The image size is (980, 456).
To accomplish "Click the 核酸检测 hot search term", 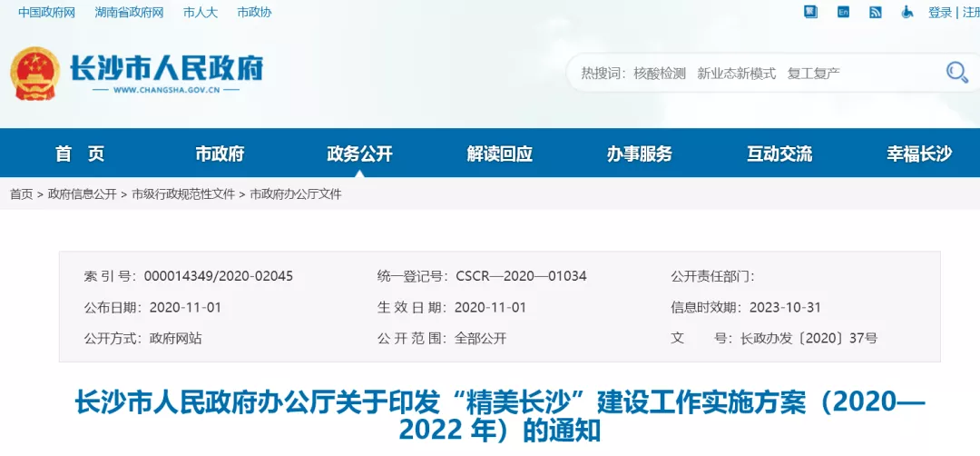I will (660, 74).
